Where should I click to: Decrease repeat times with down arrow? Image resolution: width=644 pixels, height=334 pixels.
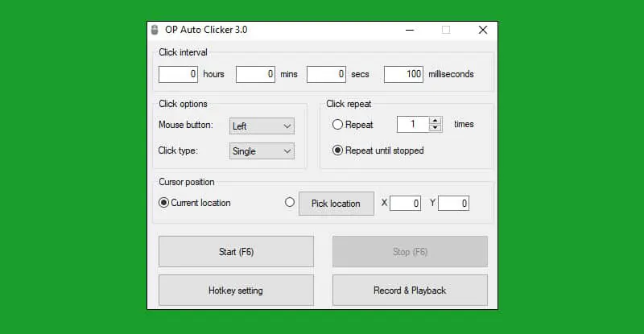click(x=435, y=128)
